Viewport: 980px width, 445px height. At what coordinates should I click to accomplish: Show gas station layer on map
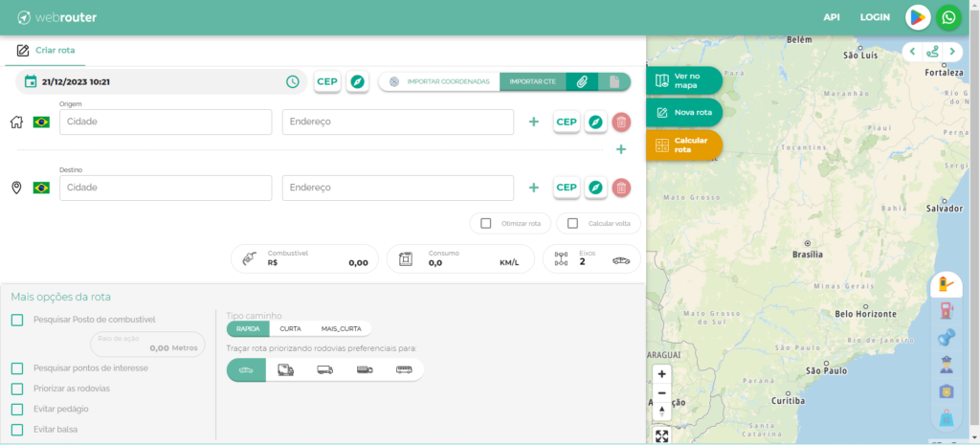946,310
